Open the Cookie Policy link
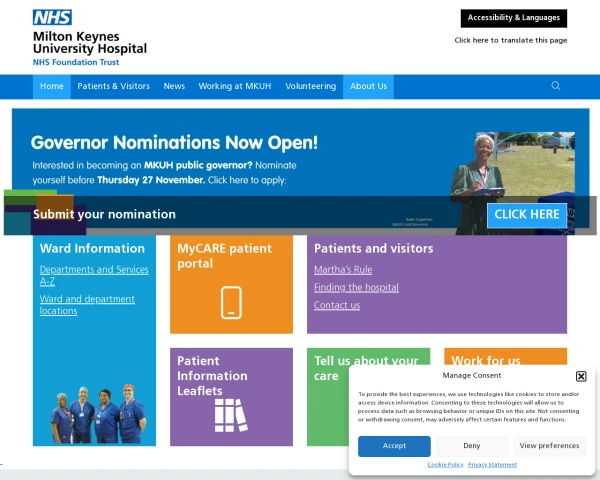Viewport: 600px width, 480px height. [x=445, y=464]
